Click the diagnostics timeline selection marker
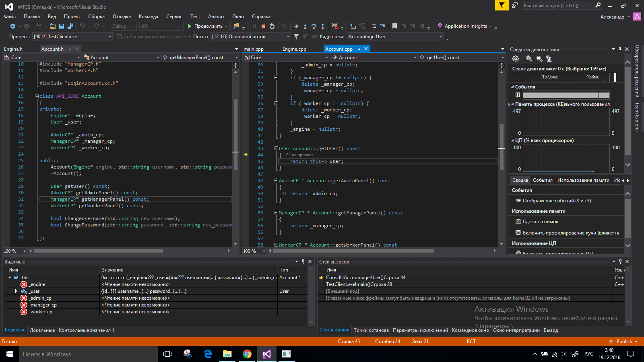 tap(615, 77)
